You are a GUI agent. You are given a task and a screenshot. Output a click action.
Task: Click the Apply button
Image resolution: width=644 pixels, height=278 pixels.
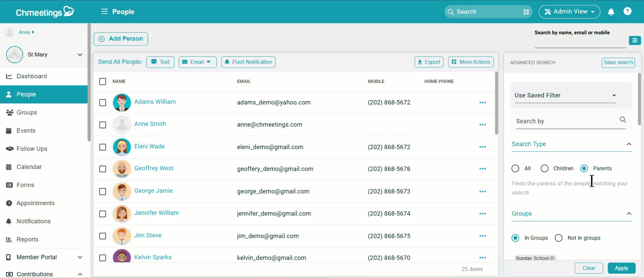pyautogui.click(x=621, y=268)
